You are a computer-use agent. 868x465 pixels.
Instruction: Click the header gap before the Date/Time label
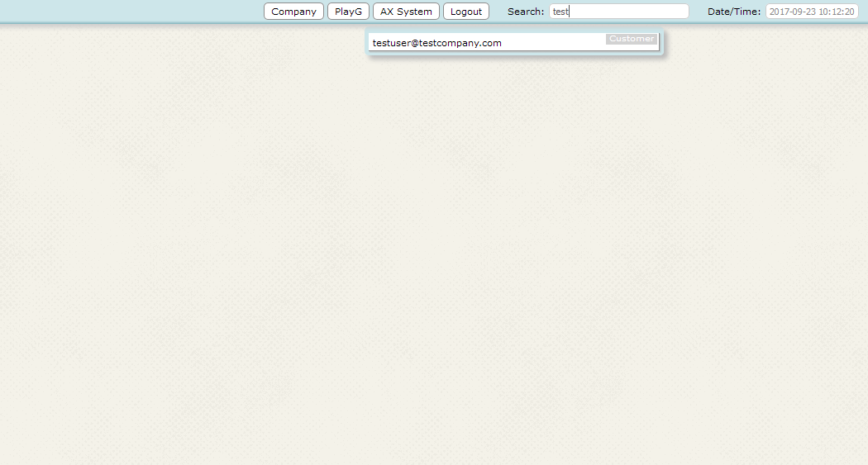pos(699,12)
